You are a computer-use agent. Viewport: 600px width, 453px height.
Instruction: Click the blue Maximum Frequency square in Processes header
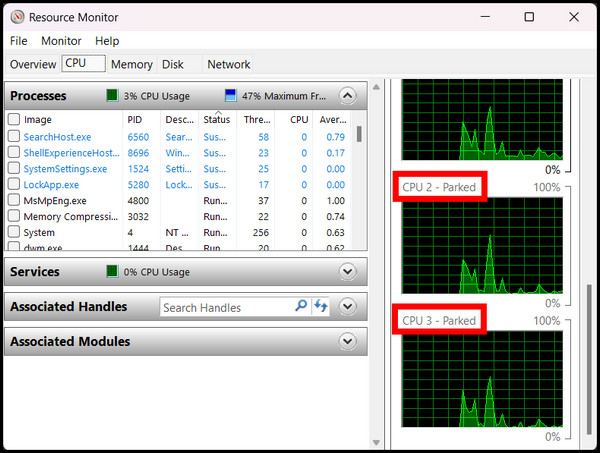coord(231,95)
